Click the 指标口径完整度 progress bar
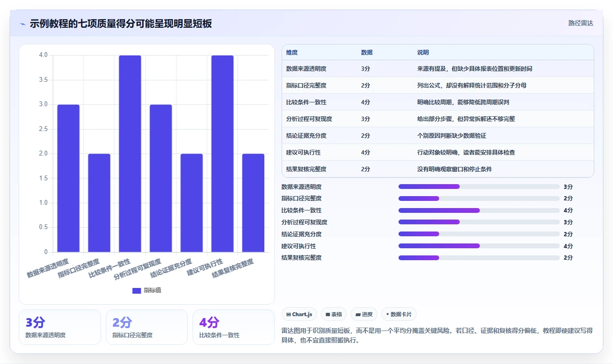 [x=479, y=199]
